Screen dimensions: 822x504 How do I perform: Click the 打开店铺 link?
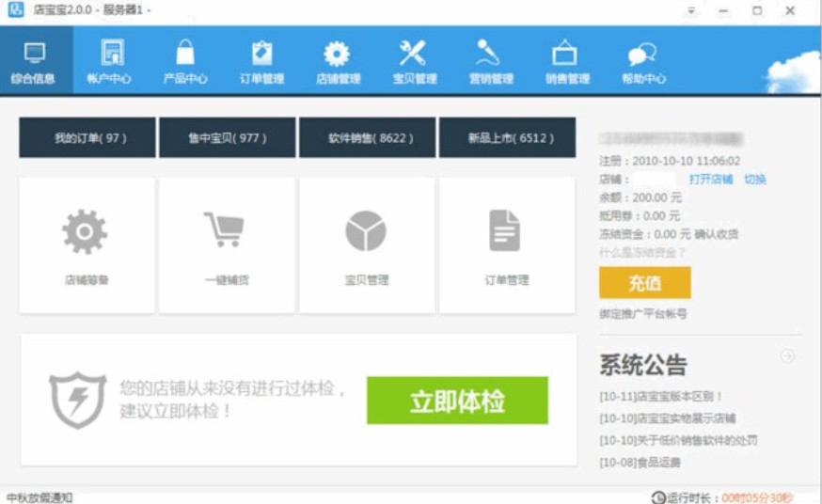(x=711, y=180)
